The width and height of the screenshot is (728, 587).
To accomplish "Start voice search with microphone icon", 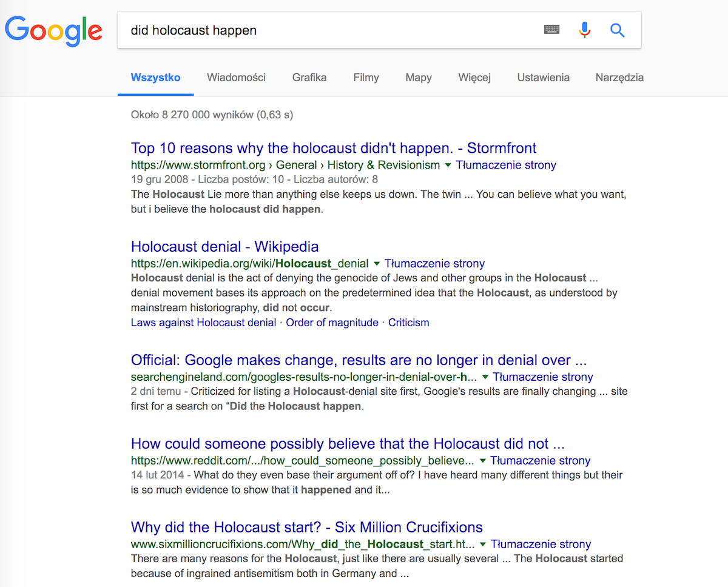I will pyautogui.click(x=585, y=30).
